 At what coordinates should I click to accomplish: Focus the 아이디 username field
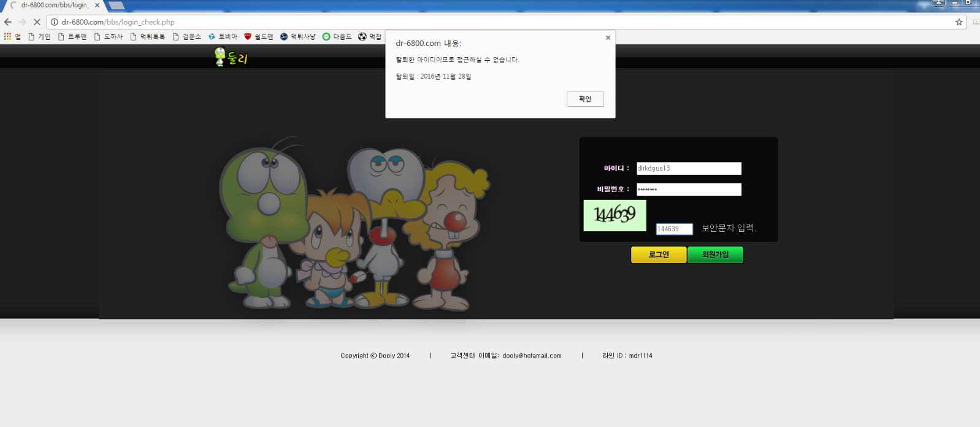(689, 168)
